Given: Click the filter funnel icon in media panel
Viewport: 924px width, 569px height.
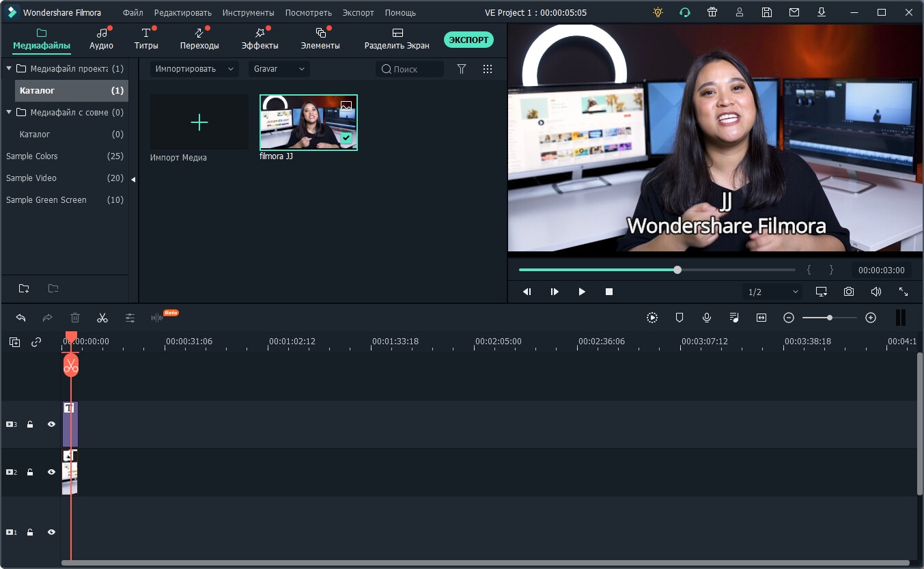Looking at the screenshot, I should coord(462,69).
